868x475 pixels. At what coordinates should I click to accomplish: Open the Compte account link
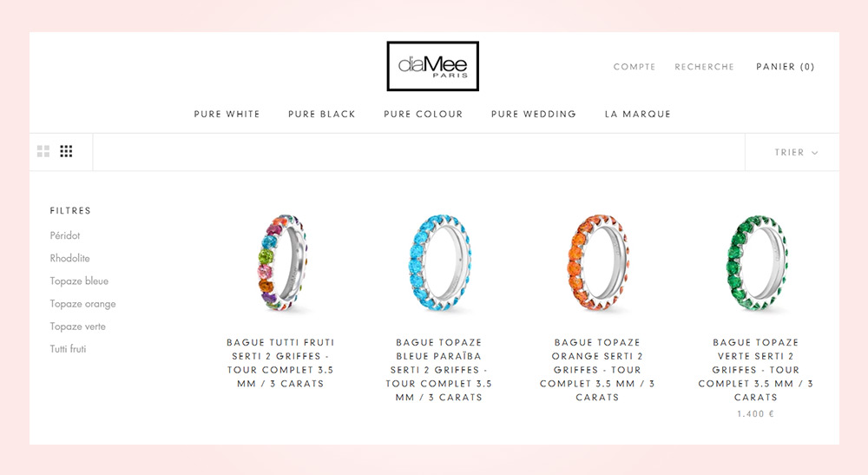point(635,67)
